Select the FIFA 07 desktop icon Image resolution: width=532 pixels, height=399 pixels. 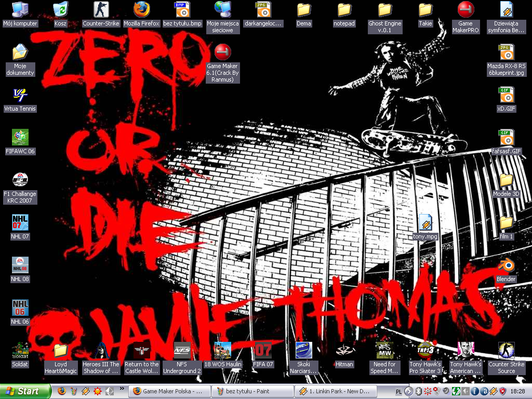[x=263, y=351]
